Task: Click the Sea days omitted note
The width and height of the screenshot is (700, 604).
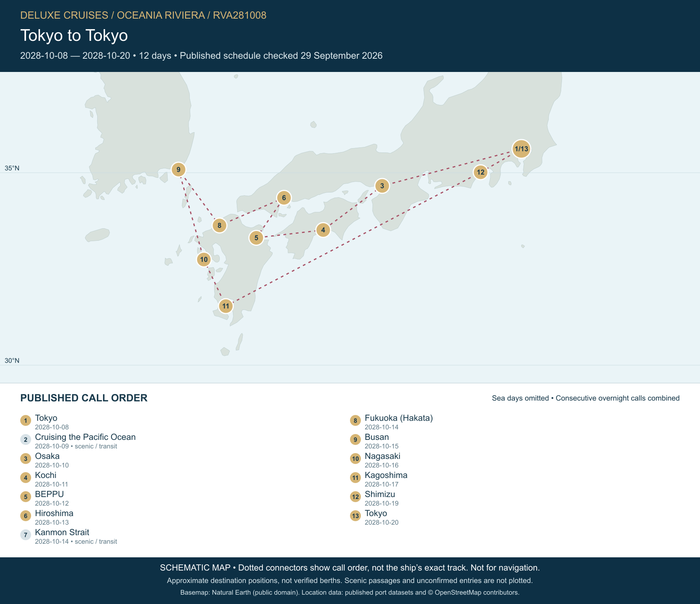Action: point(586,398)
